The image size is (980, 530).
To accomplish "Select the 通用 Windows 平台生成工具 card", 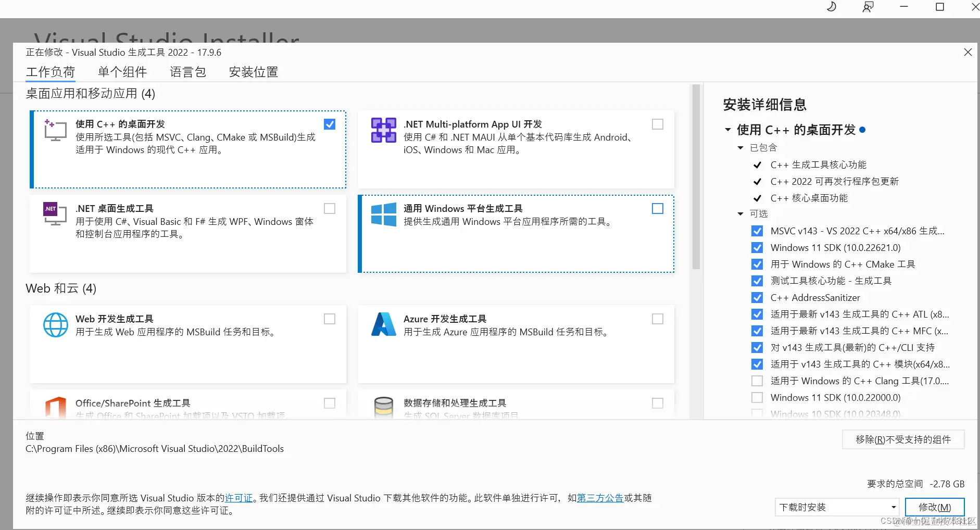I will [x=516, y=234].
